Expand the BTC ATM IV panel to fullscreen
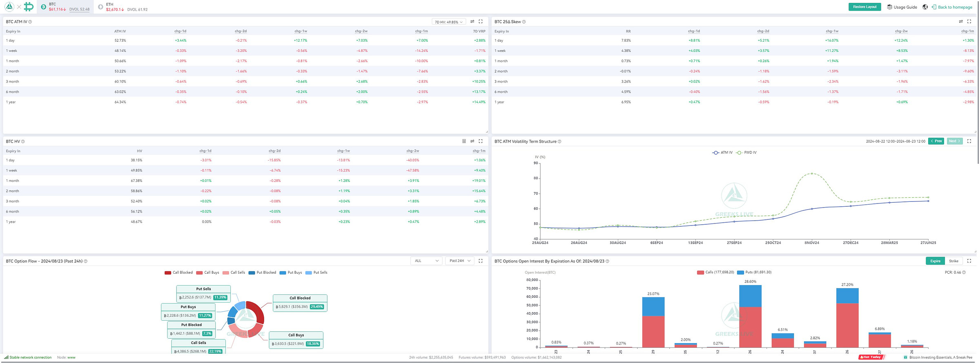The height and width of the screenshot is (364, 980). click(481, 22)
